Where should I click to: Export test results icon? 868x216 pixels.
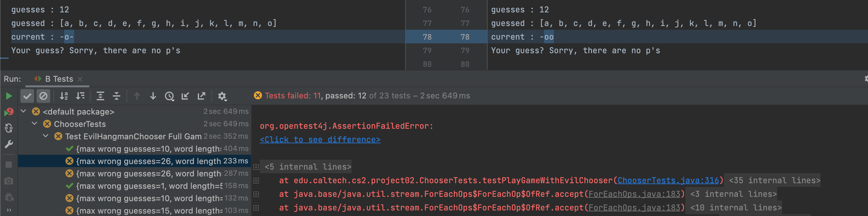pos(201,96)
